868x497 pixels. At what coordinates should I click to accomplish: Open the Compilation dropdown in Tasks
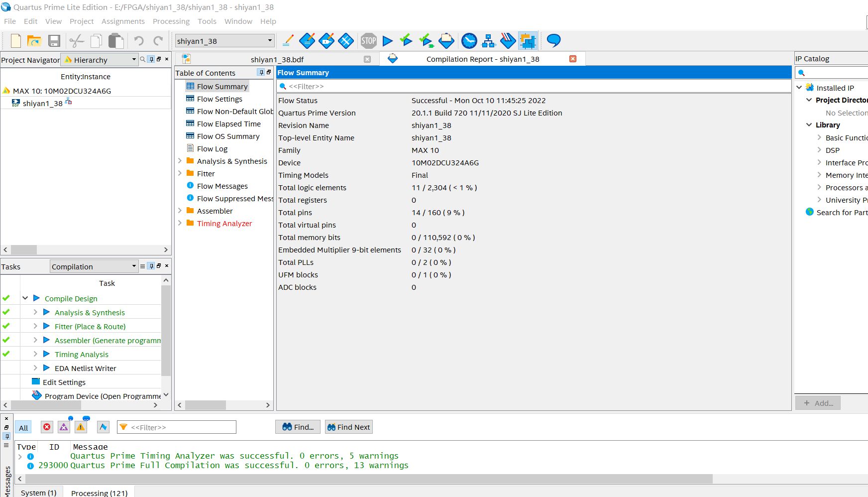pyautogui.click(x=94, y=266)
